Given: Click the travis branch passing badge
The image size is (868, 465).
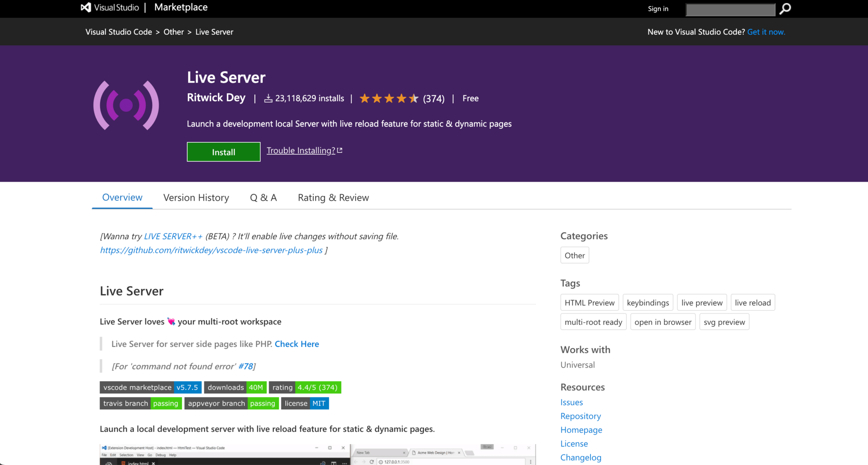Looking at the screenshot, I should [140, 403].
